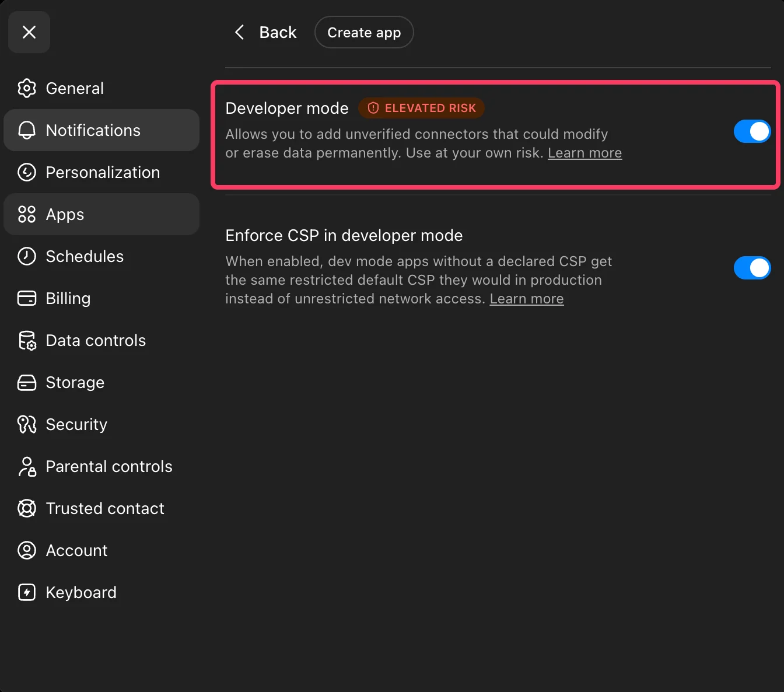Click the Apps grid icon

pos(27,214)
